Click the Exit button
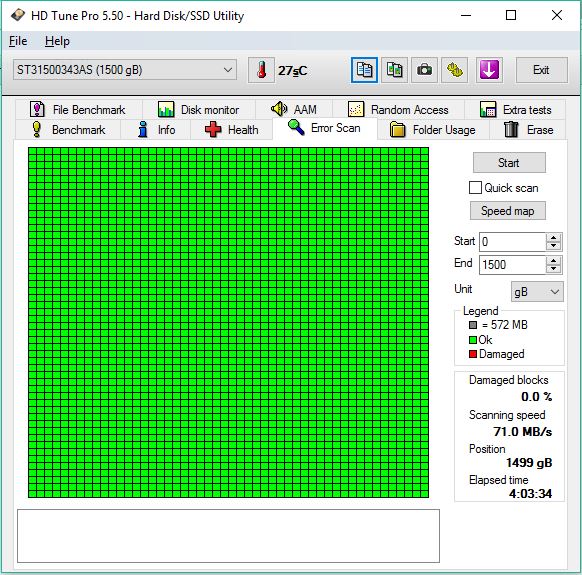 pyautogui.click(x=541, y=70)
